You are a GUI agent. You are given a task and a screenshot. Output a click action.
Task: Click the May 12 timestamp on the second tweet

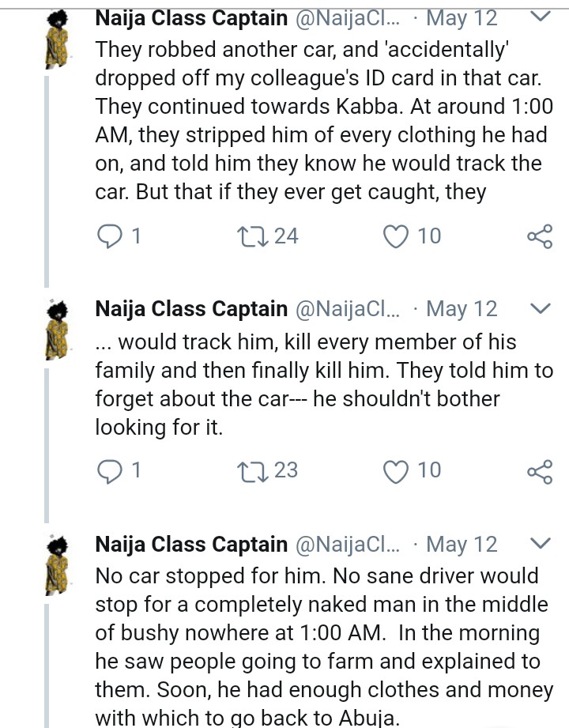[462, 309]
